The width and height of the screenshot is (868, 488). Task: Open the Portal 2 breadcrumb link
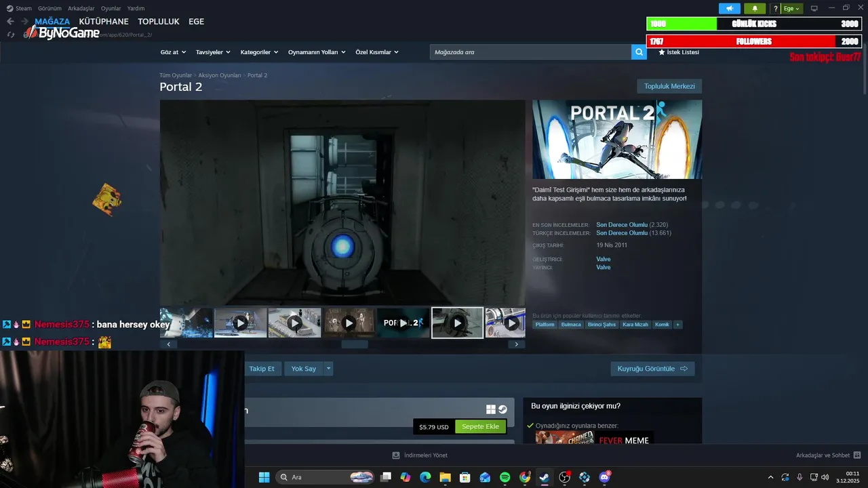click(257, 75)
